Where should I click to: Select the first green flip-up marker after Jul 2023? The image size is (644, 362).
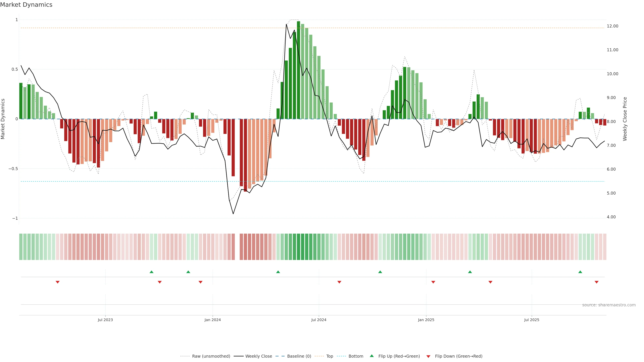(151, 272)
